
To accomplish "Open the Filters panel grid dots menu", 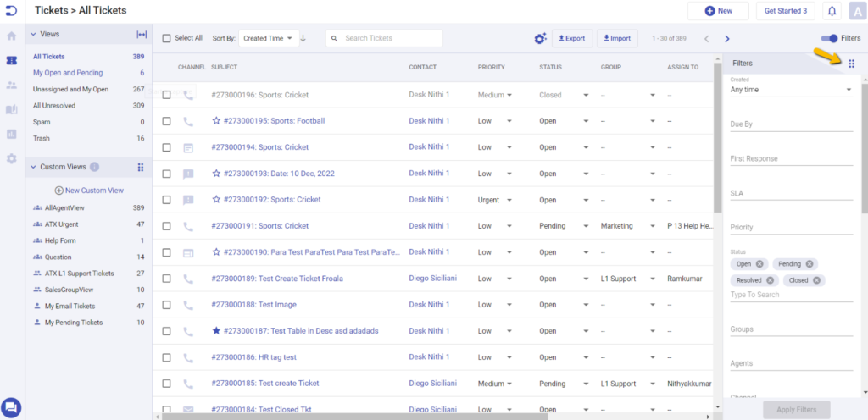I will [851, 64].
